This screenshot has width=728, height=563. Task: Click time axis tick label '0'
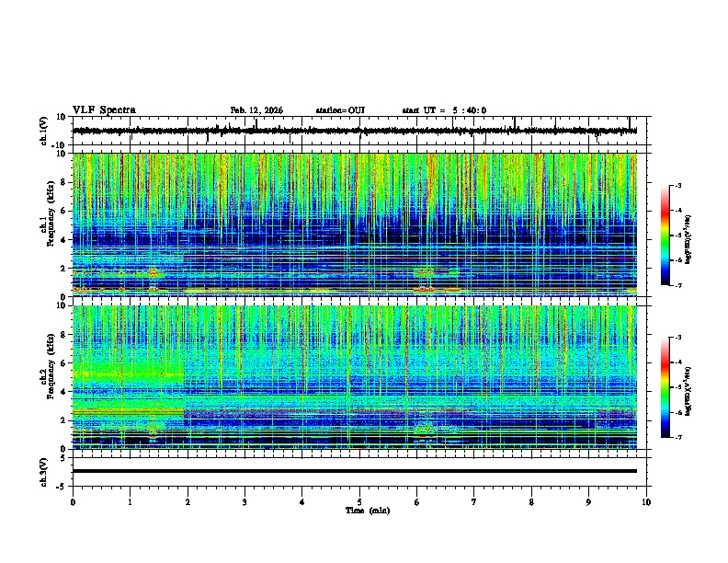(73, 502)
